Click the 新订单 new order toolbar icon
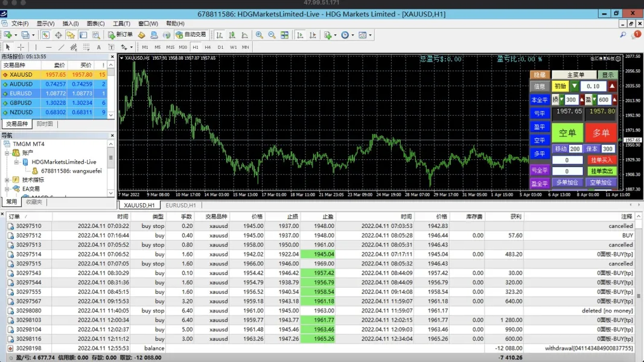 (121, 35)
